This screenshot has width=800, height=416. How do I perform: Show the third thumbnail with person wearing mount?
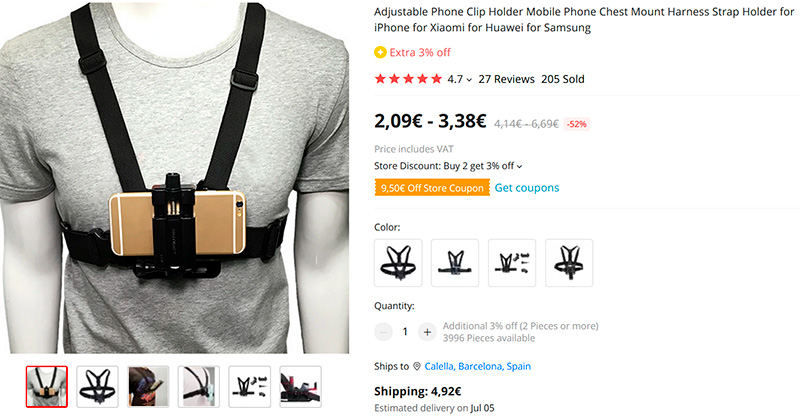coord(148,387)
